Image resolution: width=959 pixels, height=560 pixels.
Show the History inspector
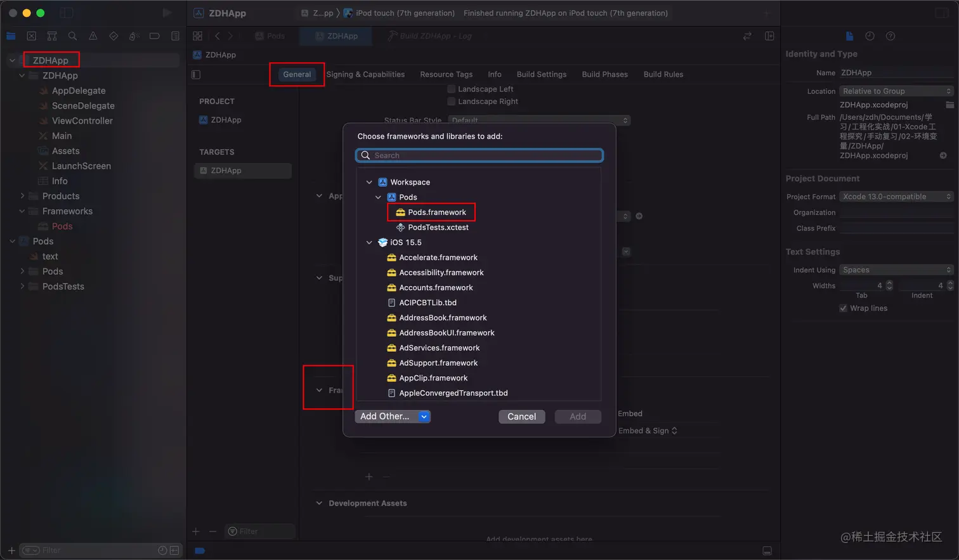coord(870,36)
